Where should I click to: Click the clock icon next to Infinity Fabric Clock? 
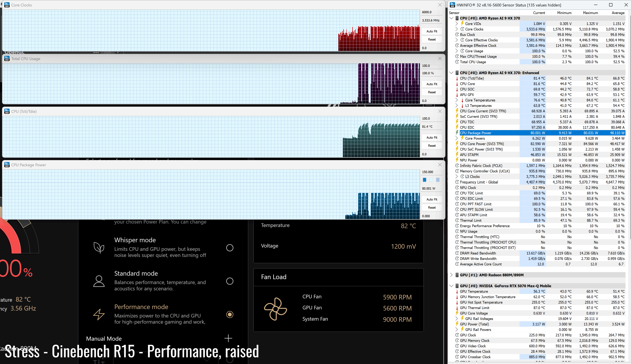tap(457, 165)
